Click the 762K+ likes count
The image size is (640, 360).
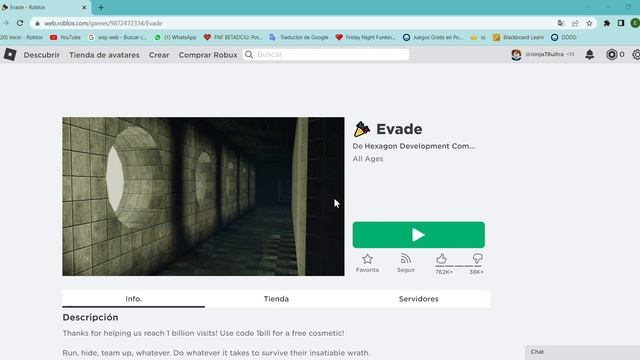pos(444,272)
